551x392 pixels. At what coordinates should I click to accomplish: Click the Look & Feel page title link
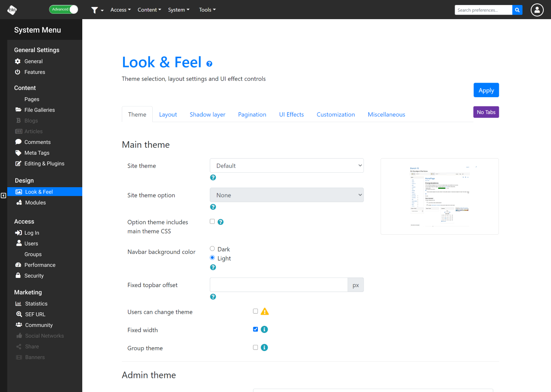161,62
